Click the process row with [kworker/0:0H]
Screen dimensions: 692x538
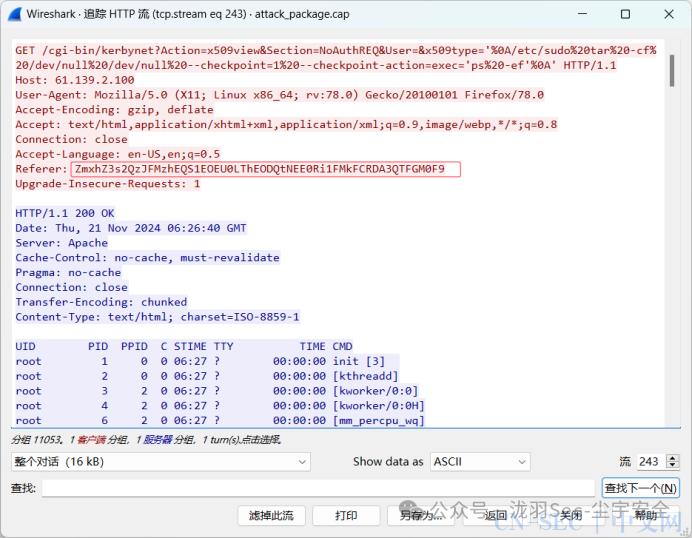(x=220, y=406)
